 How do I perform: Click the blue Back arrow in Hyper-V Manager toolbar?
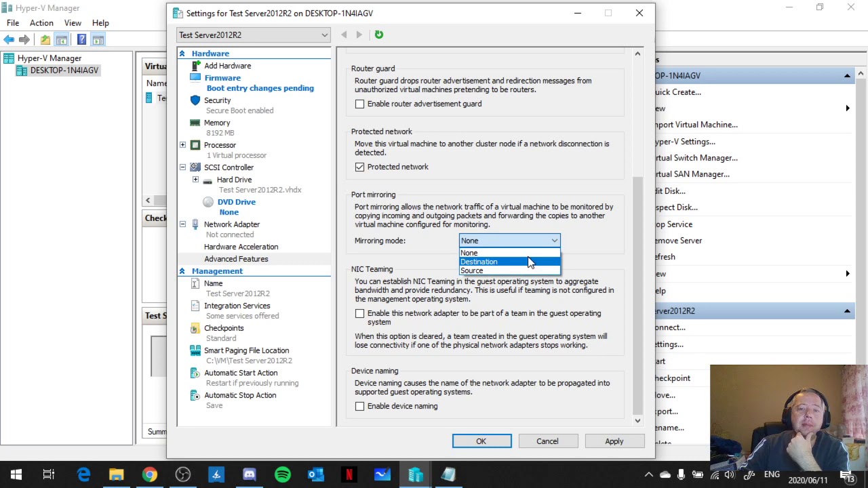click(9, 40)
